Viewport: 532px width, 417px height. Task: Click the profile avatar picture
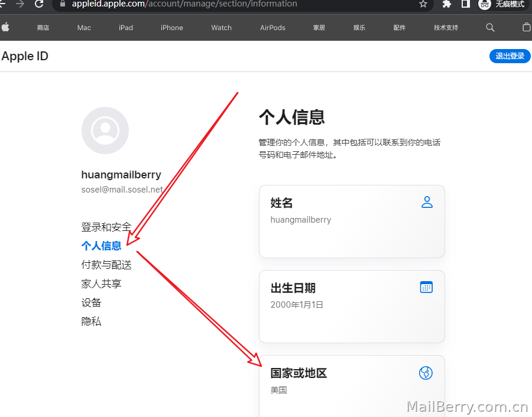pyautogui.click(x=105, y=131)
